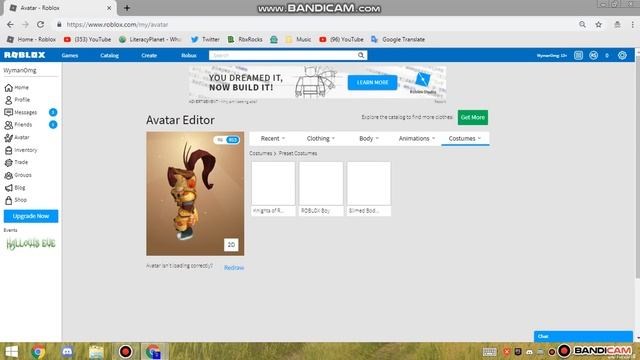
Task: Switch avatar type toggle to R15
Action: (233, 140)
